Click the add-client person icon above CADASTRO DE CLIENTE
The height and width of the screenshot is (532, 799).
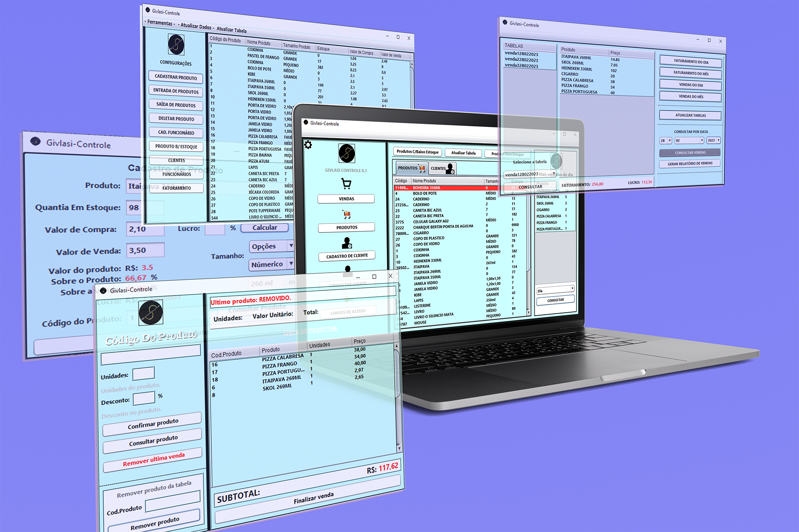coord(347,243)
